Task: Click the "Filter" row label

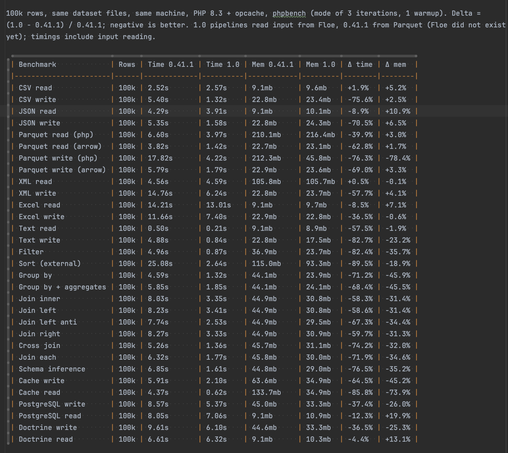Action: 31,252
